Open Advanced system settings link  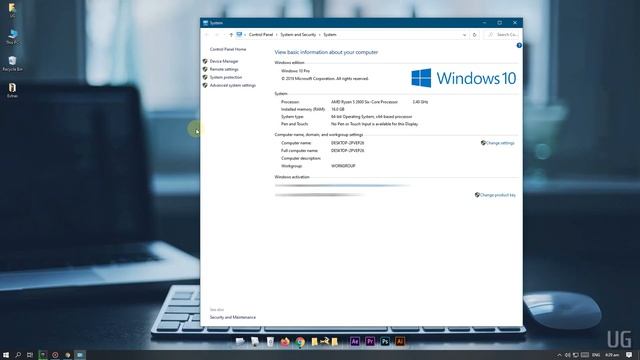pyautogui.click(x=233, y=85)
